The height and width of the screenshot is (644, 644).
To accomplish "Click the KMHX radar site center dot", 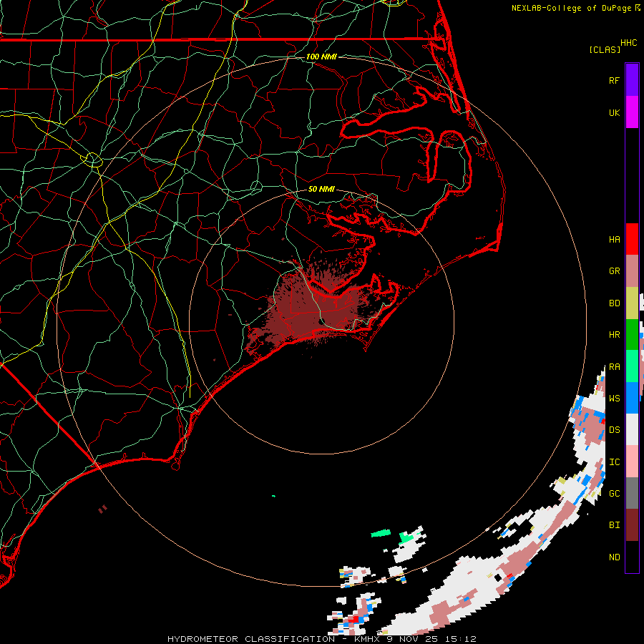I will pyautogui.click(x=322, y=321).
